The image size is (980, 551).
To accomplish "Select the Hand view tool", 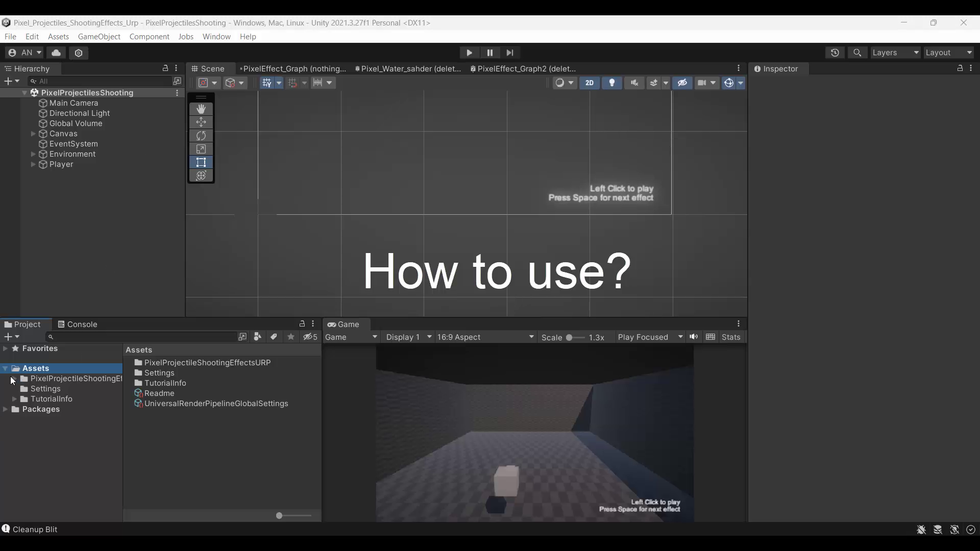I will (201, 109).
